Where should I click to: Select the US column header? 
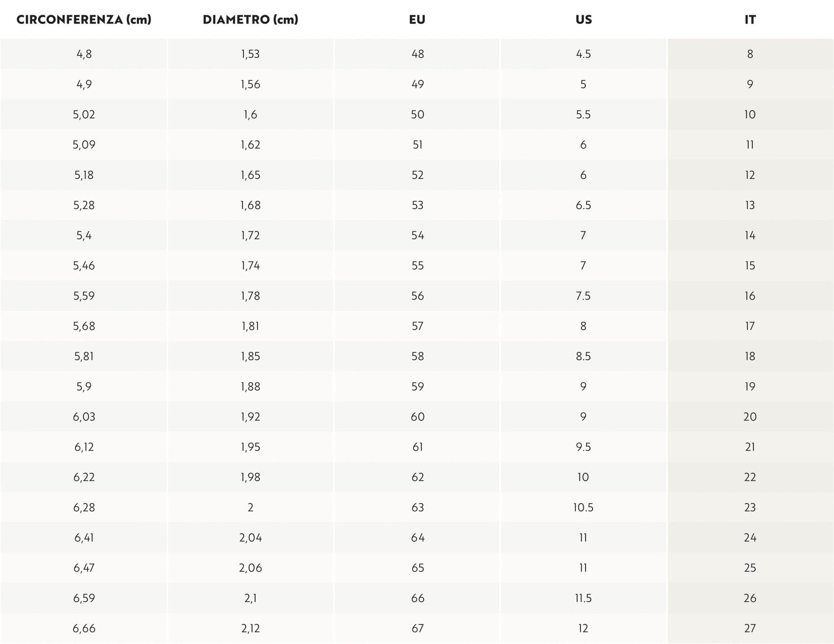point(584,19)
